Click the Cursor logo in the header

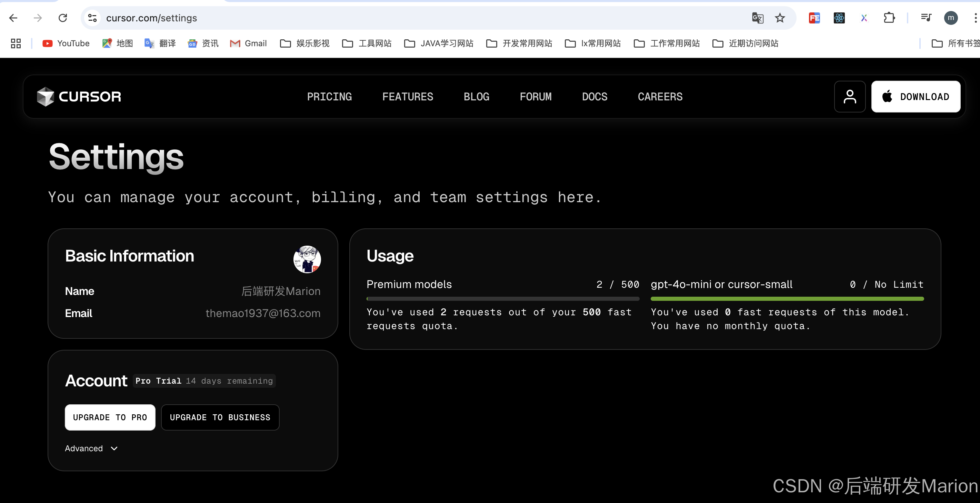(79, 97)
